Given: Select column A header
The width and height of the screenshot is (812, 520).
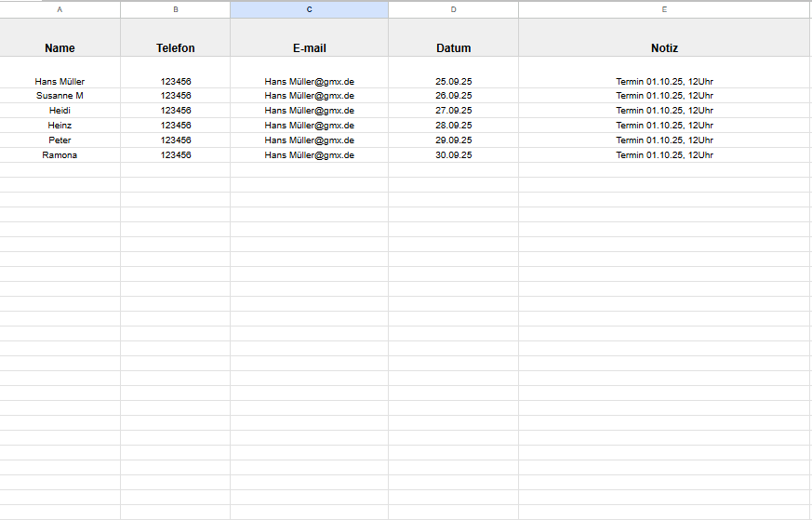Looking at the screenshot, I should click(x=60, y=9).
